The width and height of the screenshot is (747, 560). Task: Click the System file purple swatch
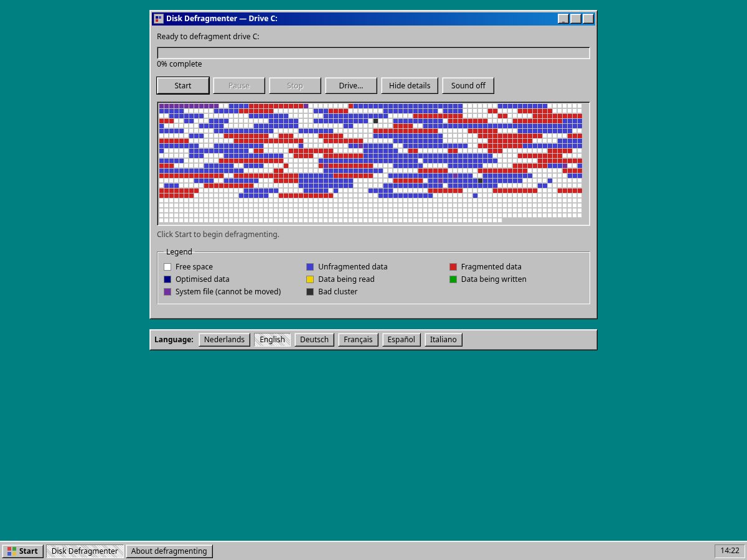click(167, 292)
